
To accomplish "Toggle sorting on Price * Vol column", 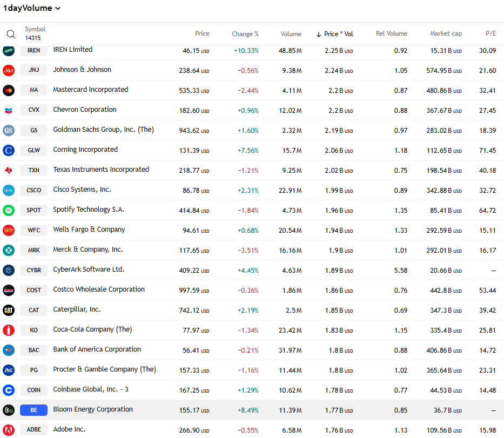I will (x=334, y=33).
